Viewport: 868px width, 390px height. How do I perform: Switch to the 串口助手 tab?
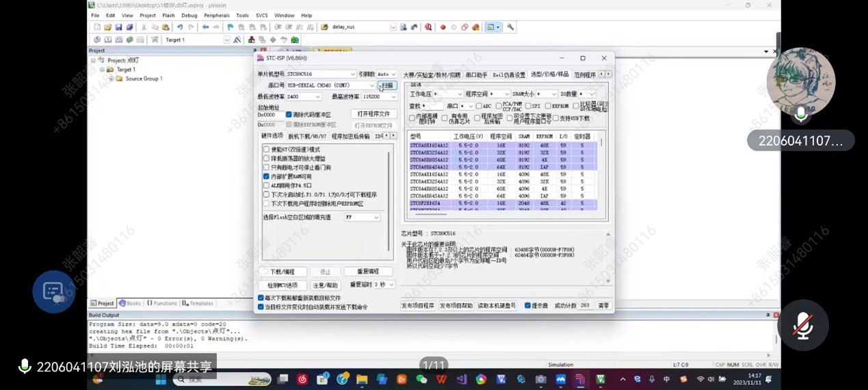476,75
